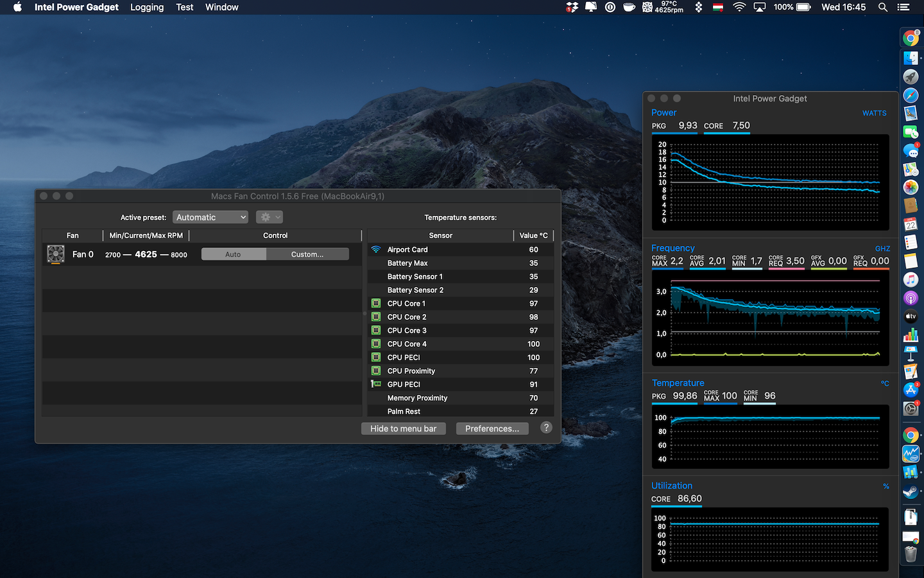
Task: Click the CPU Proximity chip icon
Action: point(376,371)
